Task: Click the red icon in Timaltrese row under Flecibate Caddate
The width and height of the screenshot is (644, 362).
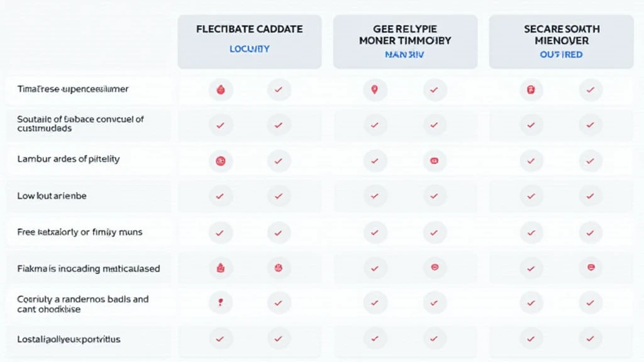Action: pyautogui.click(x=220, y=90)
